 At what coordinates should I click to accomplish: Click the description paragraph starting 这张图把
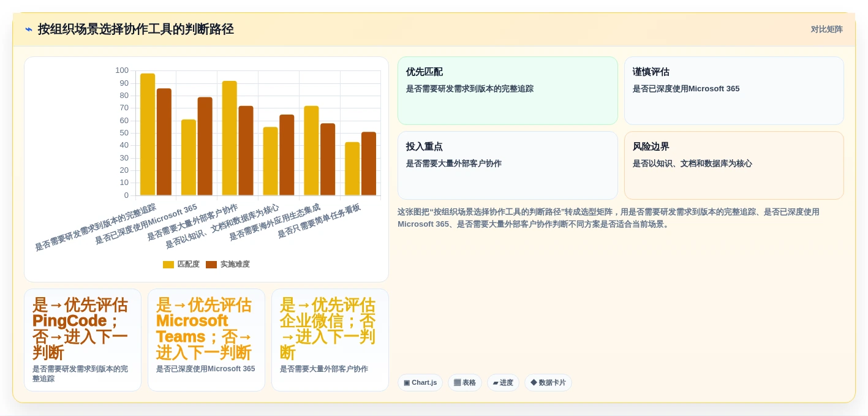tap(608, 217)
